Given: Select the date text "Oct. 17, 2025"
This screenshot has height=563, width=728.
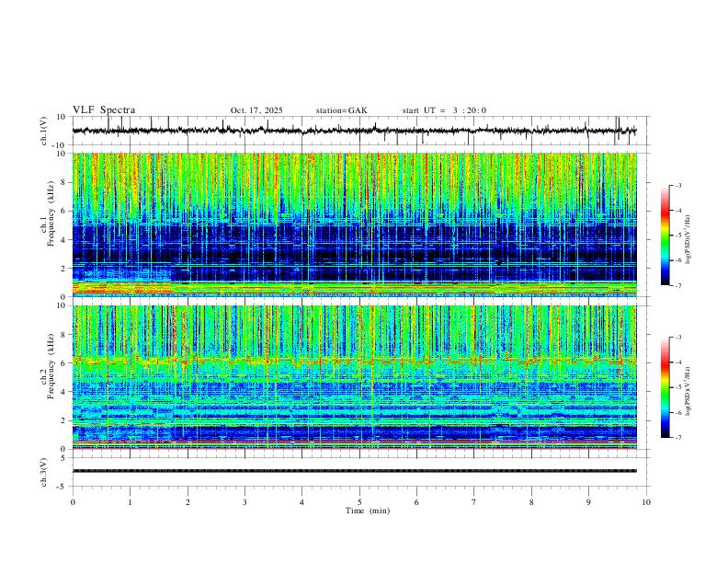Looking at the screenshot, I should [x=256, y=110].
